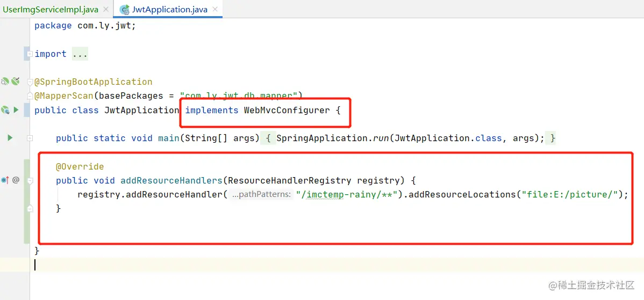Close the JwtApplication.java tab
Viewport: 644px width, 300px height.
216,9
